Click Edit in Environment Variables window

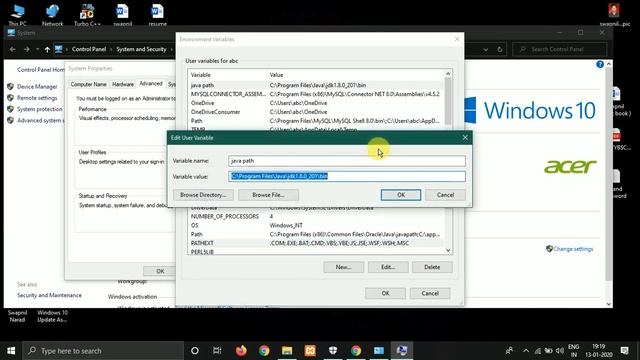click(x=388, y=267)
